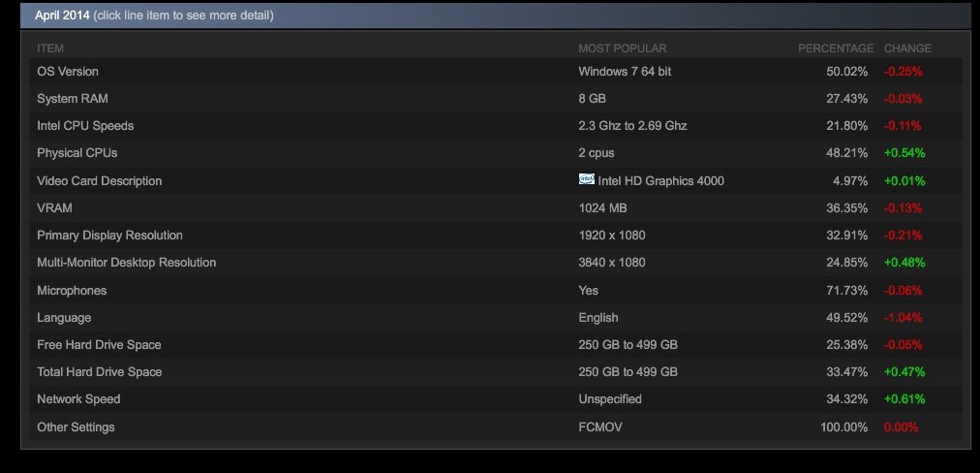Click the 34.32% Network Speed percentage

847,399
